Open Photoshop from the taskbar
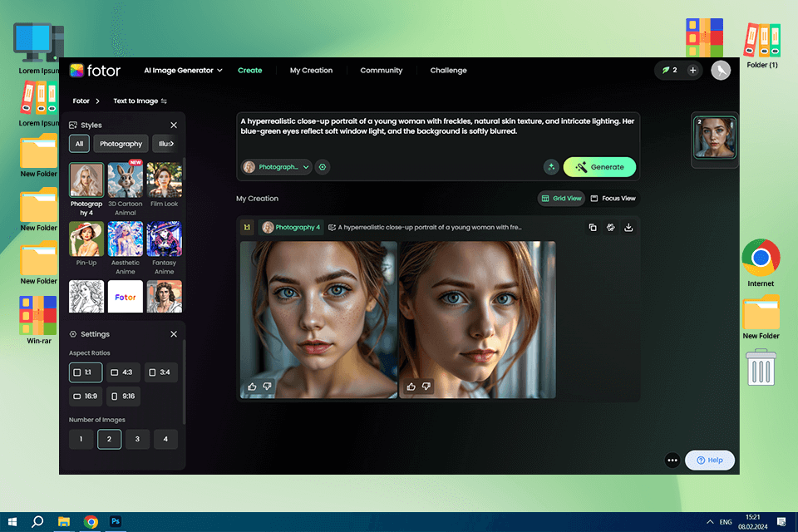The height and width of the screenshot is (532, 798). [x=116, y=522]
